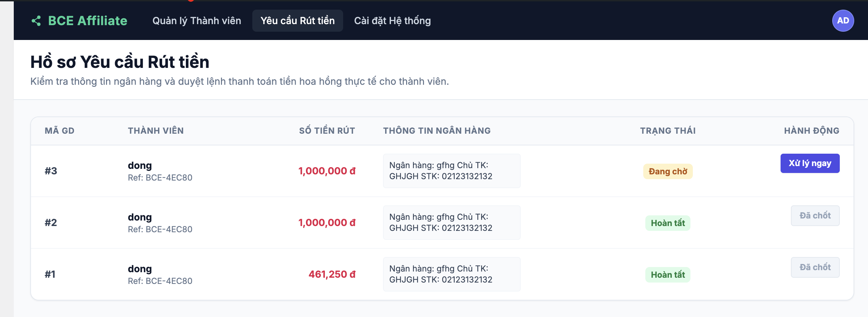Click the BCE Affiliate brand text
The width and height of the screenshot is (868, 317).
(x=88, y=21)
